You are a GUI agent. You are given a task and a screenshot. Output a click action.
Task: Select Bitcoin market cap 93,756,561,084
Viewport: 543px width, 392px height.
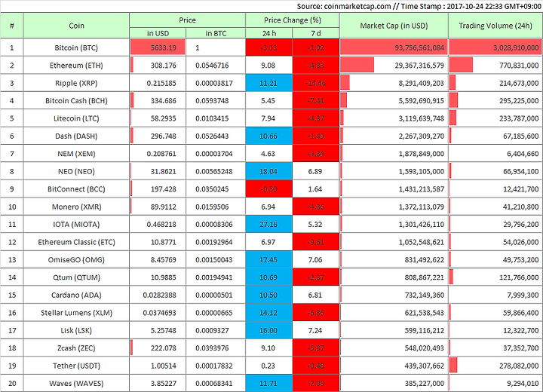coord(394,47)
